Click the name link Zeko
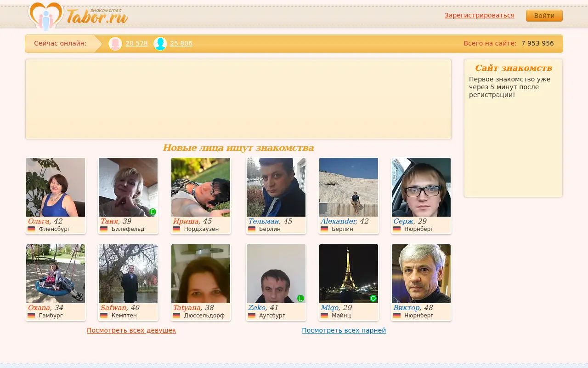Image resolution: width=588 pixels, height=368 pixels. (257, 308)
